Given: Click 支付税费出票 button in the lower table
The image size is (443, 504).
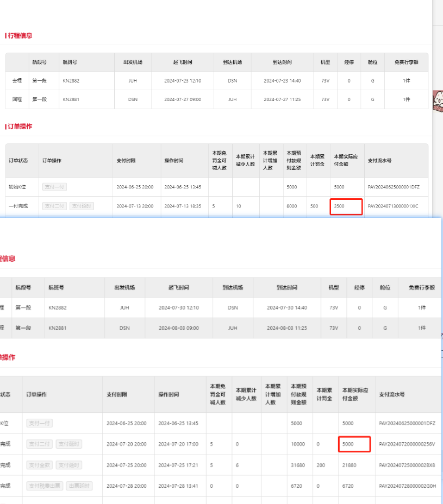Looking at the screenshot, I should pos(45,486).
